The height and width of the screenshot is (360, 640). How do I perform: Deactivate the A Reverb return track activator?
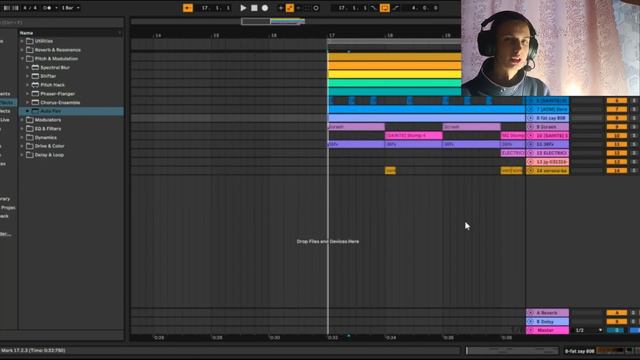click(x=617, y=313)
